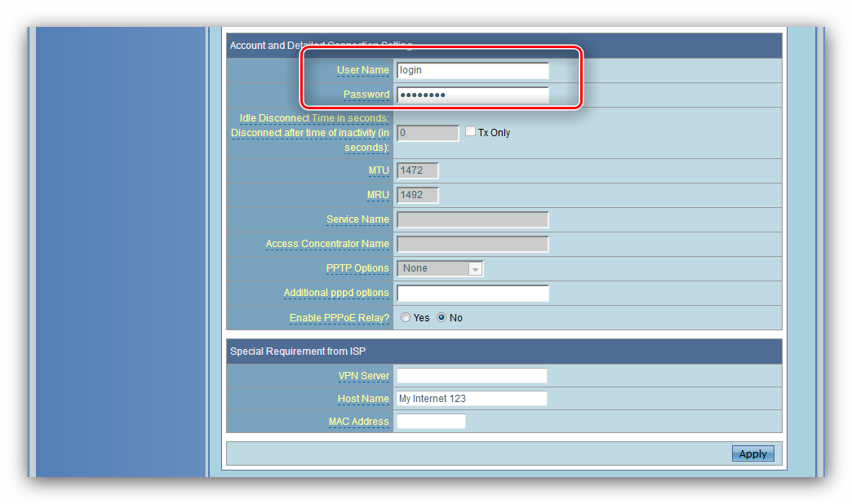
Task: Click the PPTP Options label link
Action: (357, 268)
